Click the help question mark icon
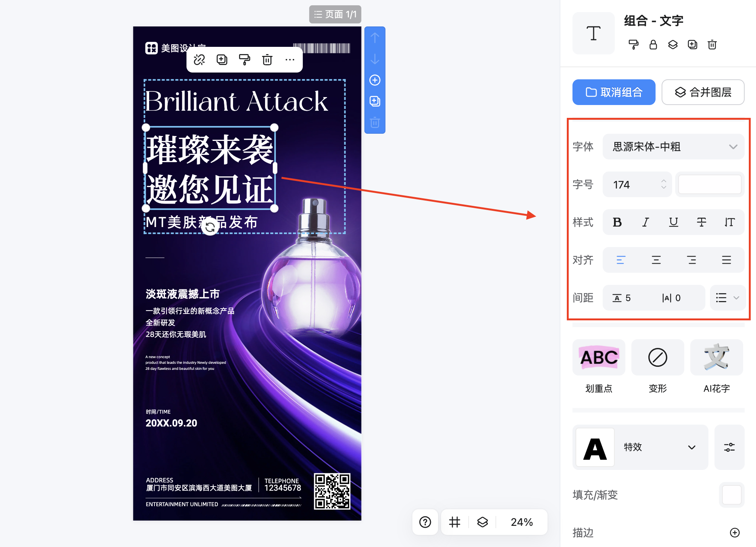The image size is (756, 547). click(x=425, y=522)
